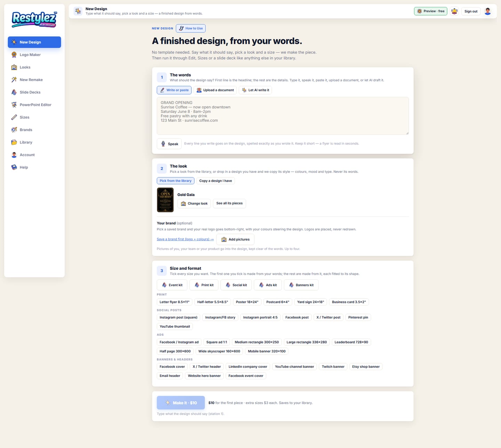This screenshot has height=448, width=501.
Task: Open the PowerPoint Editor sidebar icon
Action: click(14, 105)
